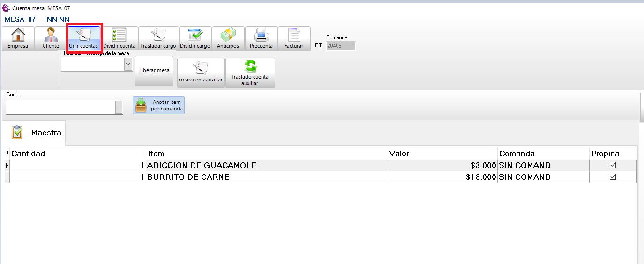Expand the Habitación a cargo dropdown
644x264 pixels.
(x=128, y=65)
